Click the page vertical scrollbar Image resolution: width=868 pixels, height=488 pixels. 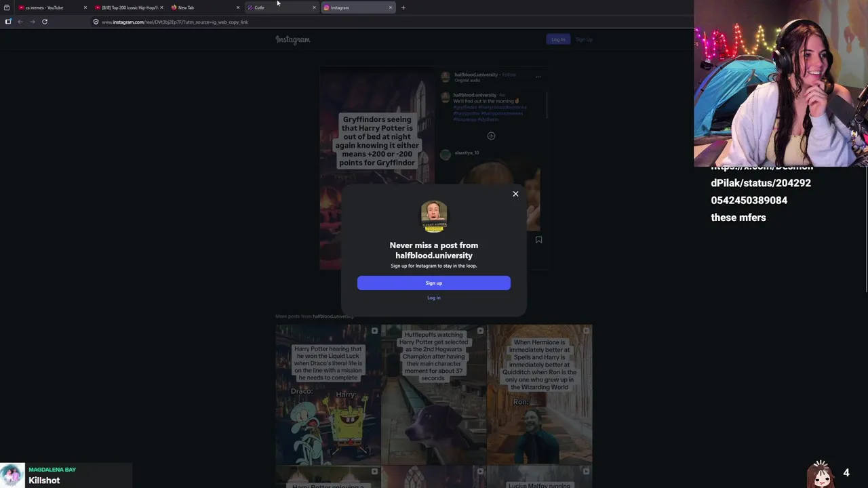pos(866,230)
